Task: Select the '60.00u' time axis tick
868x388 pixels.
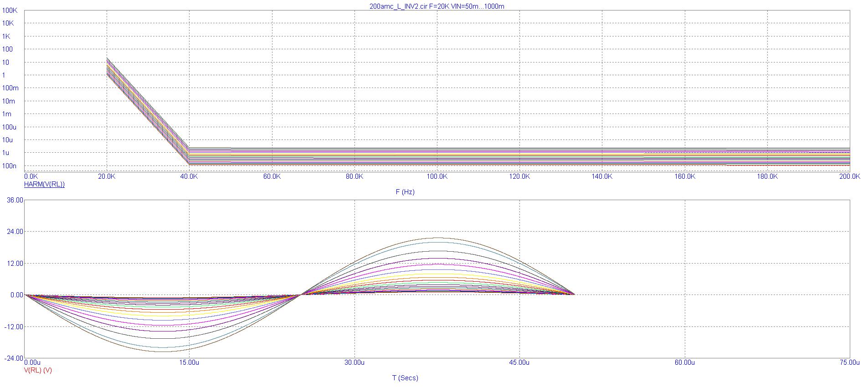Action: [x=685, y=362]
